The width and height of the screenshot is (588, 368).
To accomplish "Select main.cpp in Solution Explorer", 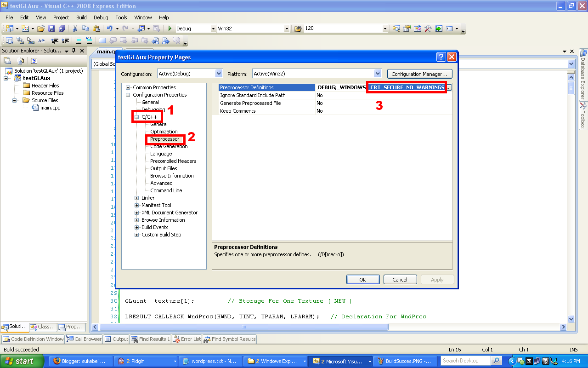I will pyautogui.click(x=50, y=108).
